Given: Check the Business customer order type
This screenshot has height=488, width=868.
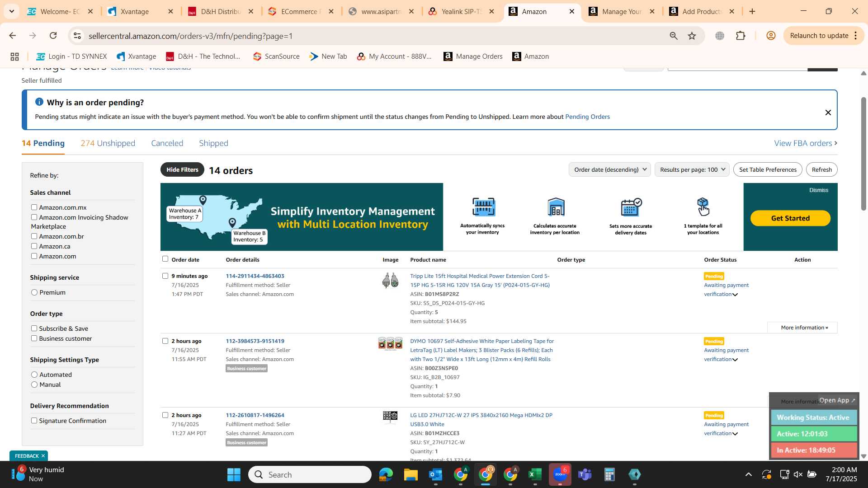Looking at the screenshot, I should [x=34, y=338].
